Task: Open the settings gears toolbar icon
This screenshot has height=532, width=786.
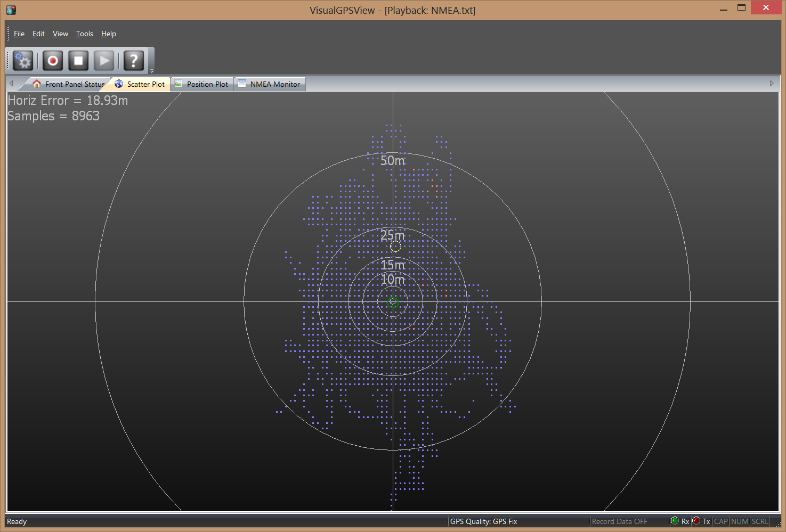Action: coord(23,61)
